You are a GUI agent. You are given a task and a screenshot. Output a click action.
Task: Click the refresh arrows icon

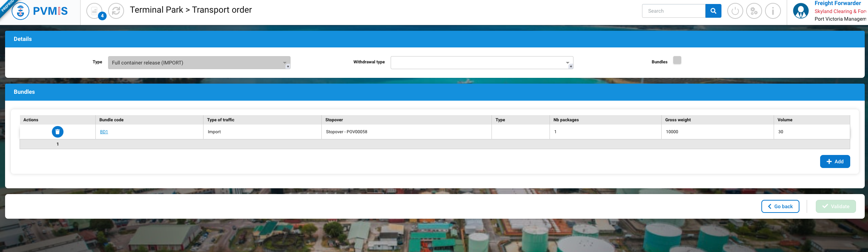(116, 11)
